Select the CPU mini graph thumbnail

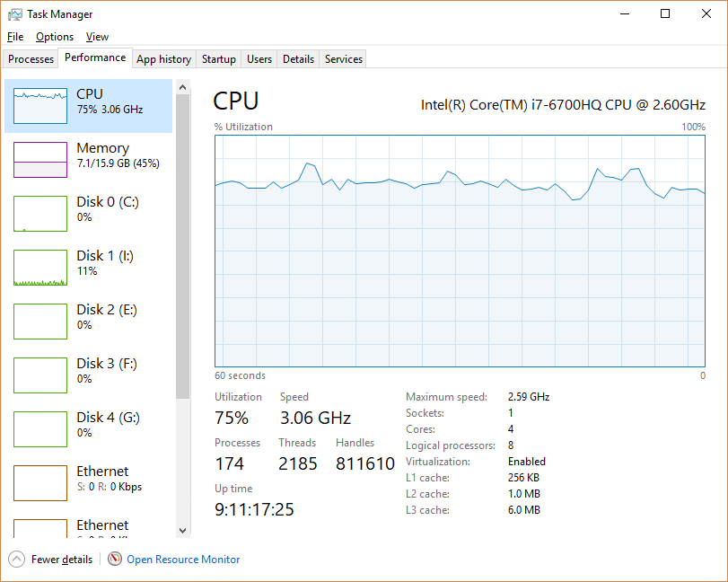pyautogui.click(x=40, y=106)
